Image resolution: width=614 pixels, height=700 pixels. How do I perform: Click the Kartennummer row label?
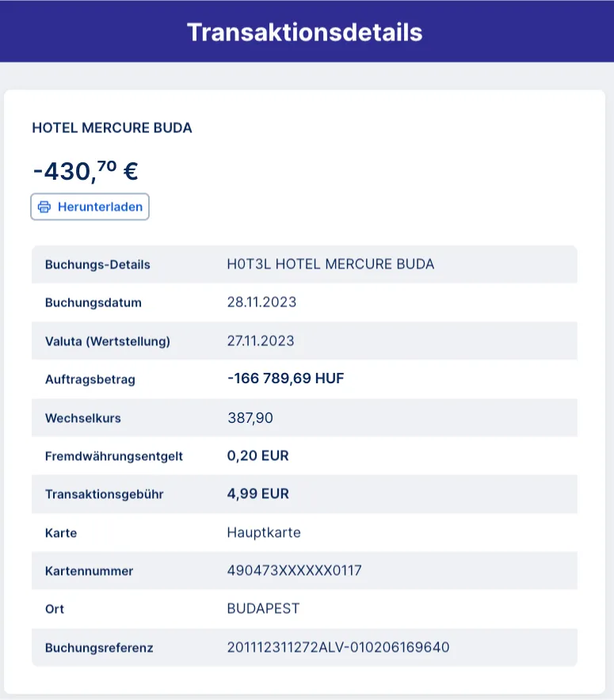[x=90, y=571]
